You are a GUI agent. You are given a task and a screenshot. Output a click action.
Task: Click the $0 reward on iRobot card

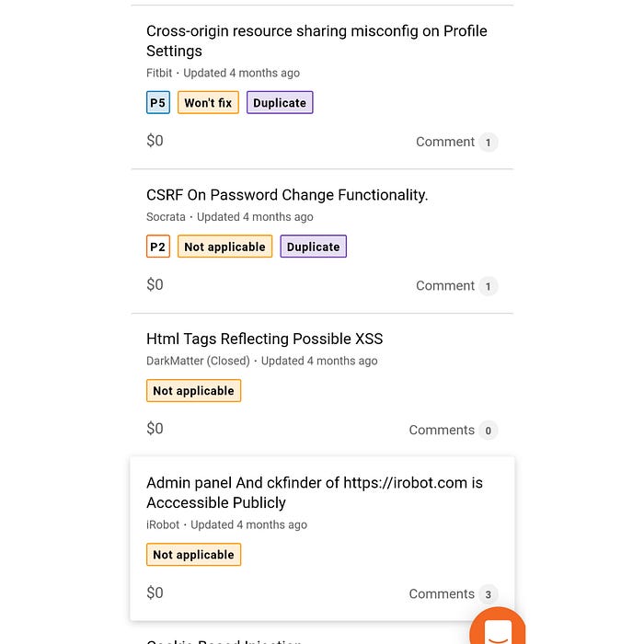[x=155, y=593]
